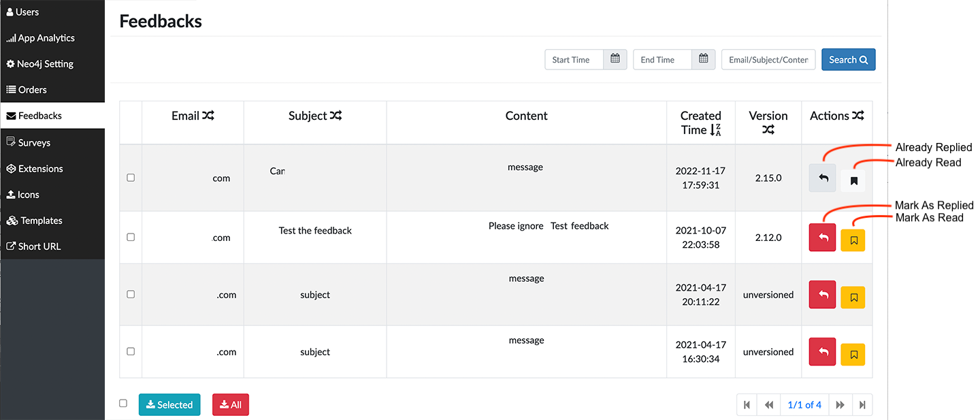This screenshot has width=980, height=420.
Task: Go to the last page of results
Action: point(862,405)
